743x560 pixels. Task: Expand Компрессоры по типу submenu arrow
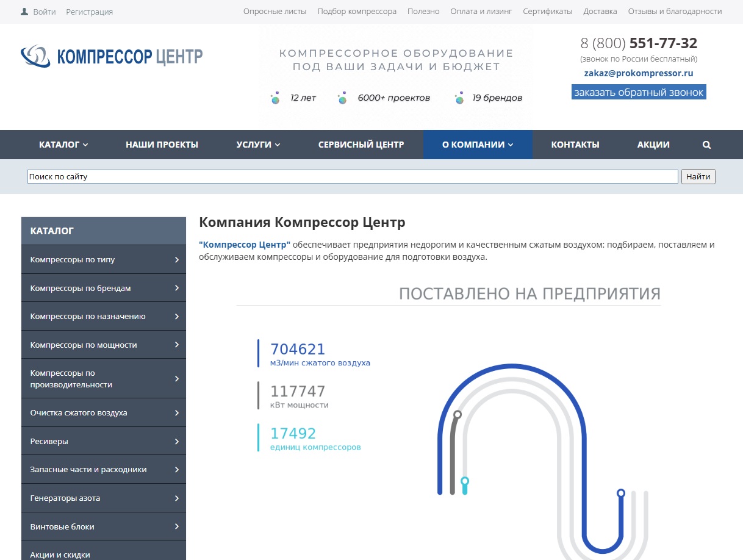pos(177,260)
